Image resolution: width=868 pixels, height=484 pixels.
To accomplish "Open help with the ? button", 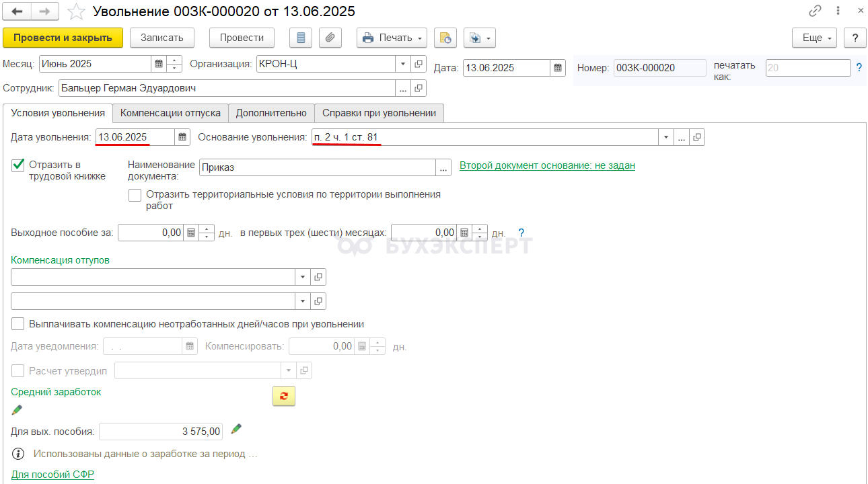I will point(855,38).
